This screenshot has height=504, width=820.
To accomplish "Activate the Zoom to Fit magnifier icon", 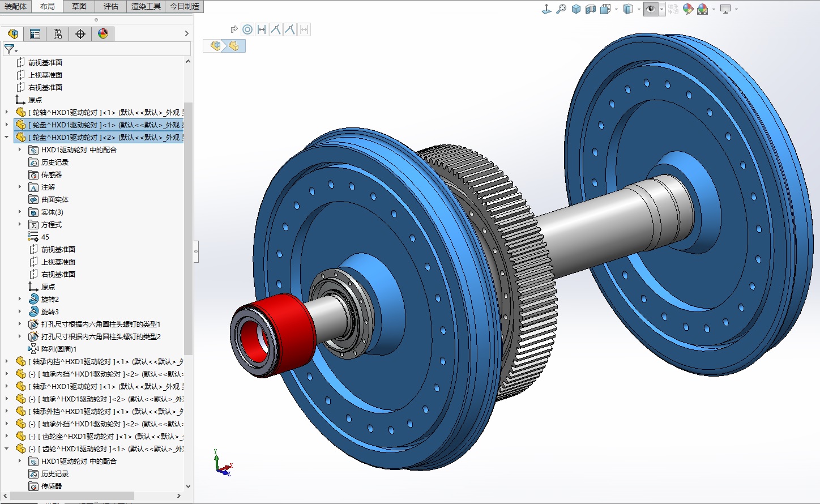I will [x=561, y=9].
